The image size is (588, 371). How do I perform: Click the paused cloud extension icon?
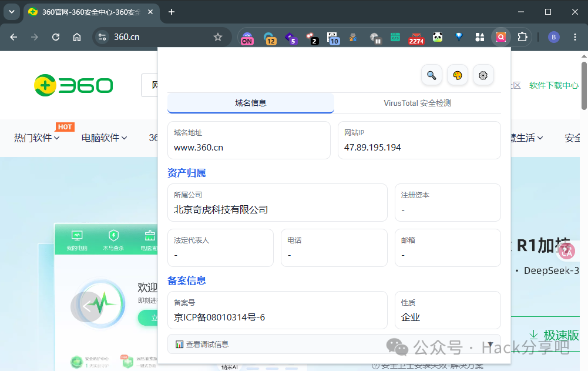pyautogui.click(x=375, y=38)
